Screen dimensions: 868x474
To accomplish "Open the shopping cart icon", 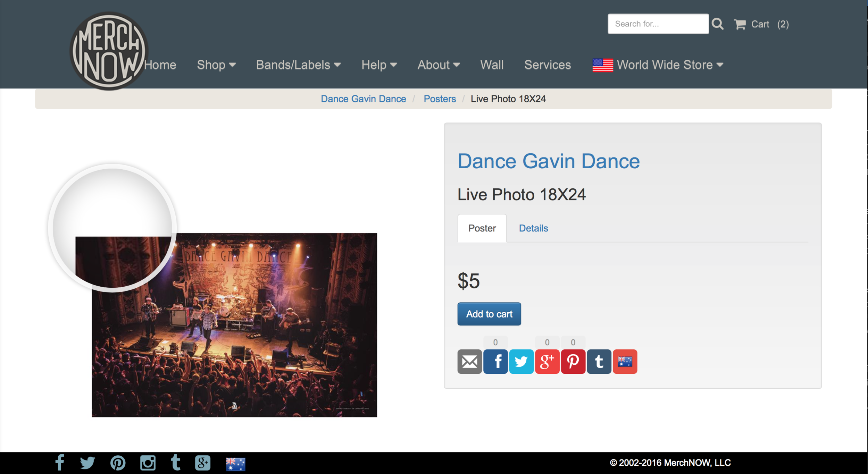I will coord(740,24).
